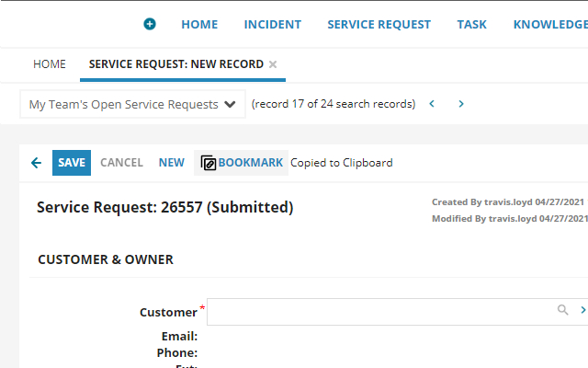This screenshot has height=368, width=588.
Task: Cancel the record changes
Action: point(121,163)
